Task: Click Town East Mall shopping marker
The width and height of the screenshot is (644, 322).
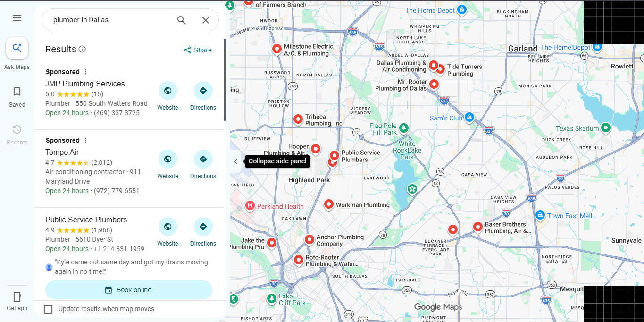Action: [540, 215]
